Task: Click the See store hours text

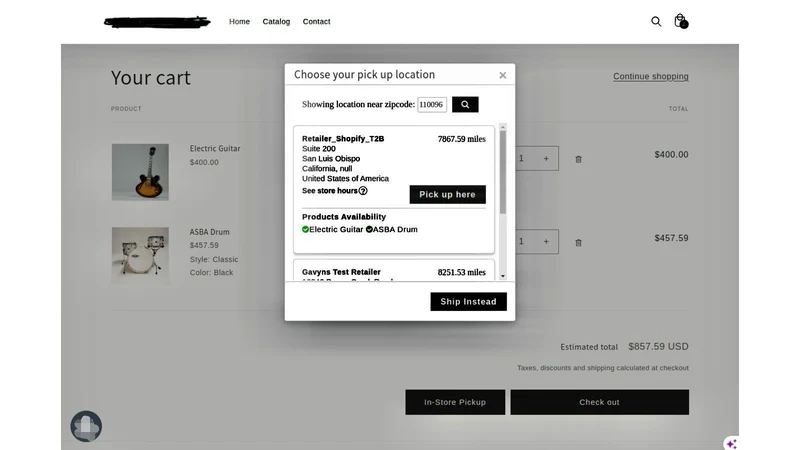Action: click(x=330, y=191)
